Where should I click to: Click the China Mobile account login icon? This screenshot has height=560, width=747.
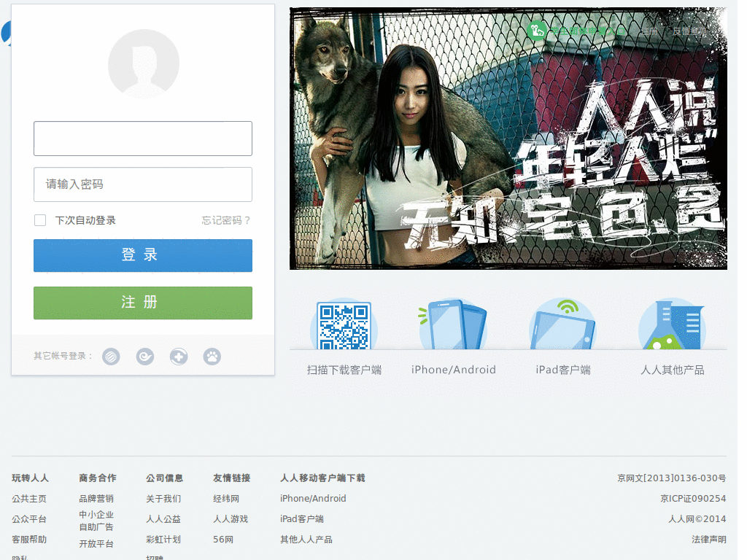111,357
